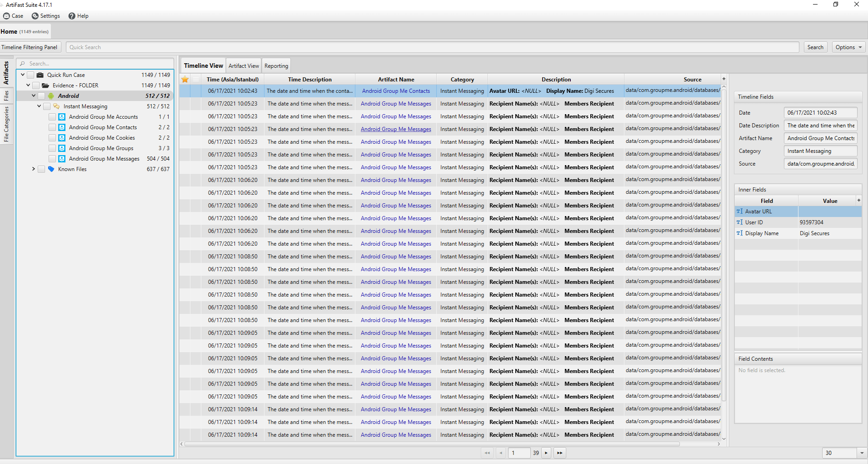
Task: Open the Reporting tab
Action: tap(276, 66)
